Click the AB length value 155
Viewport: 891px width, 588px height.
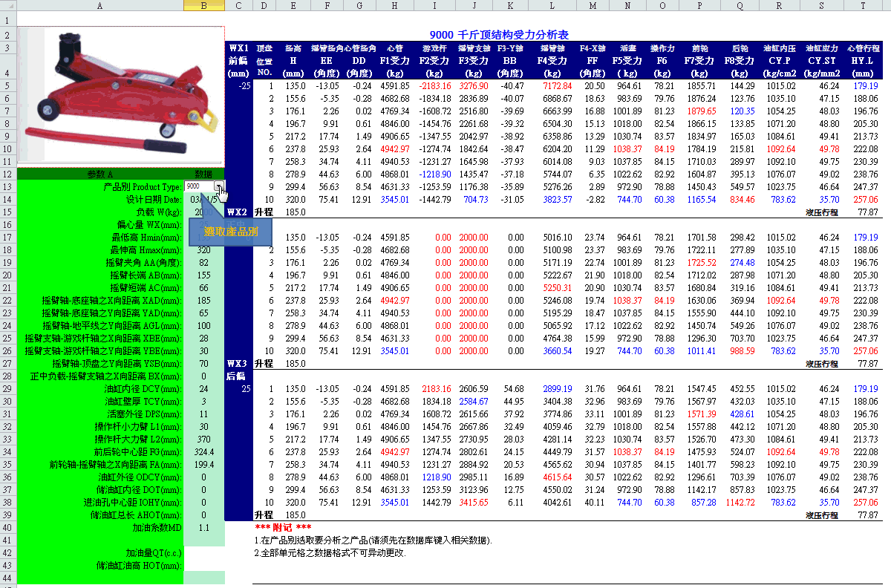203,275
